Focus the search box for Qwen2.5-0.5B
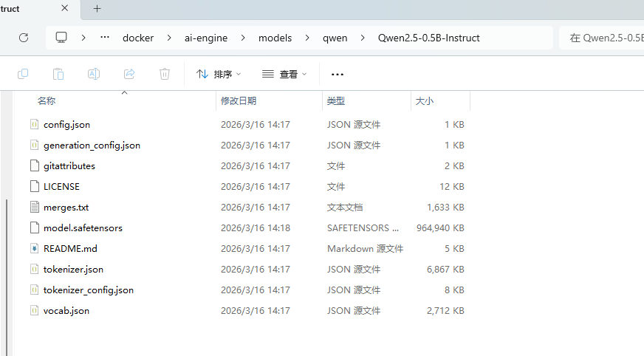Image resolution: width=644 pixels, height=356 pixels. pos(601,38)
